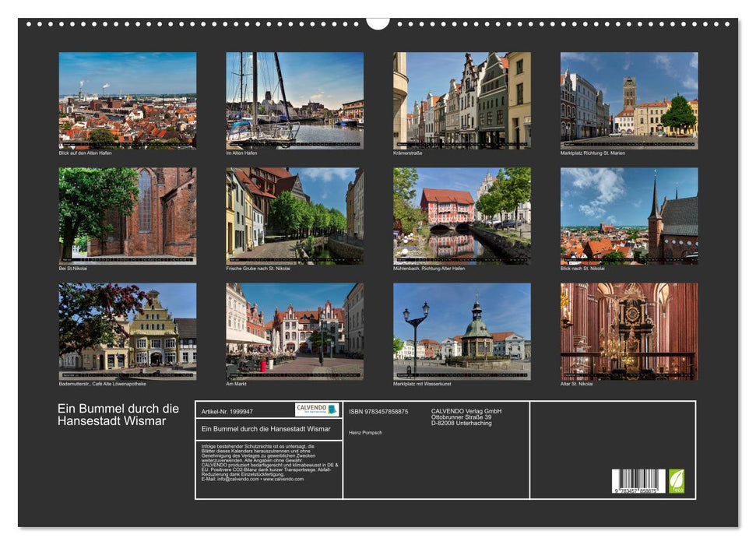Open the 'Am Markt' square photo

point(292,332)
